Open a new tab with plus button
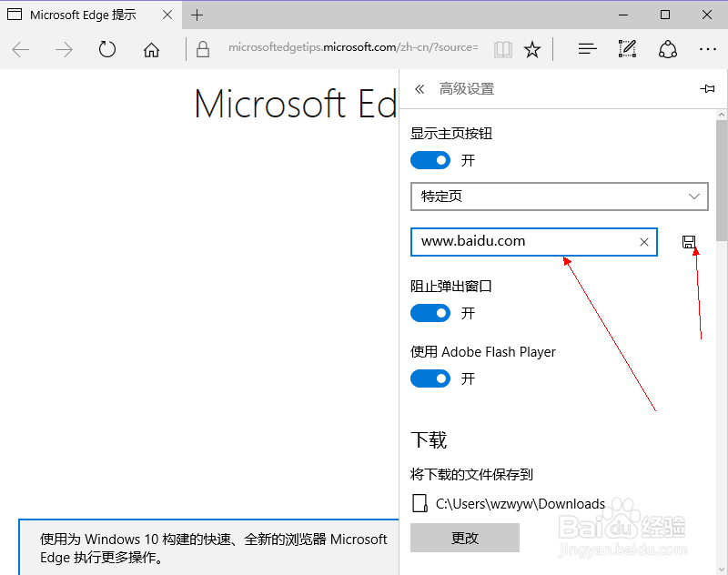Image resolution: width=728 pixels, height=575 pixels. point(197,15)
